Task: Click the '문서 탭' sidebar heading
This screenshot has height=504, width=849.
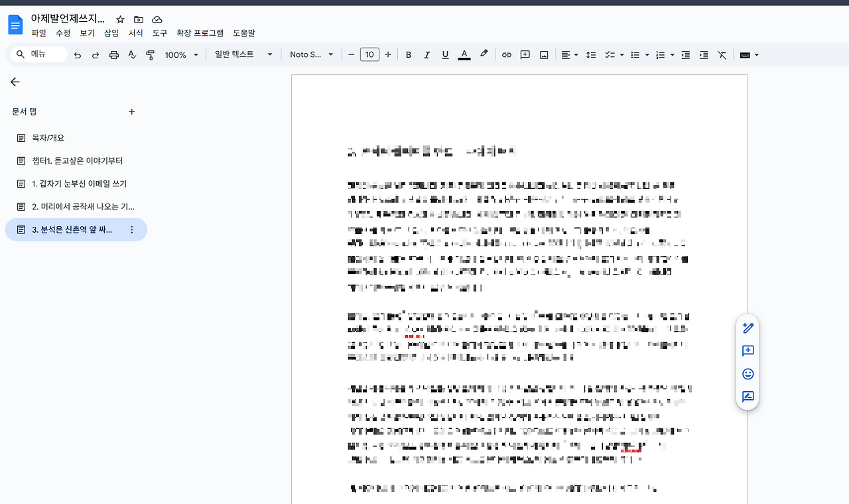Action: pyautogui.click(x=25, y=112)
